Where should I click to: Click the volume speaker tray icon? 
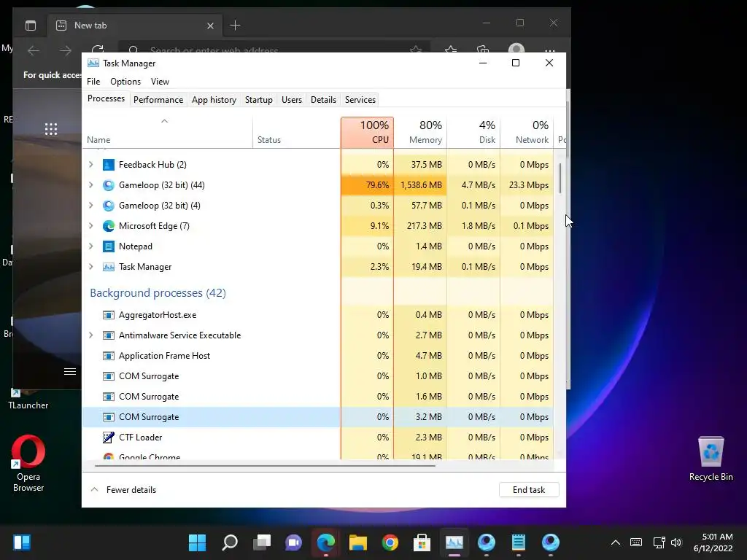[x=676, y=542]
